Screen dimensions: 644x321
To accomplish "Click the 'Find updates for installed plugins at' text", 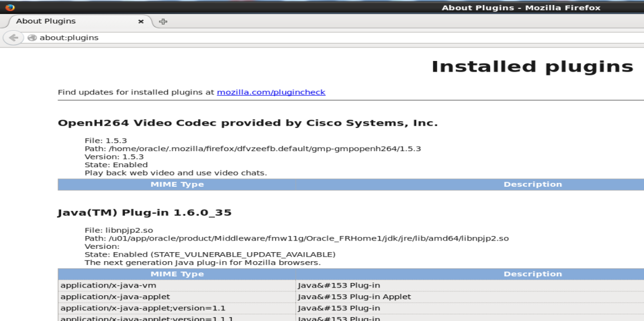I will point(136,92).
